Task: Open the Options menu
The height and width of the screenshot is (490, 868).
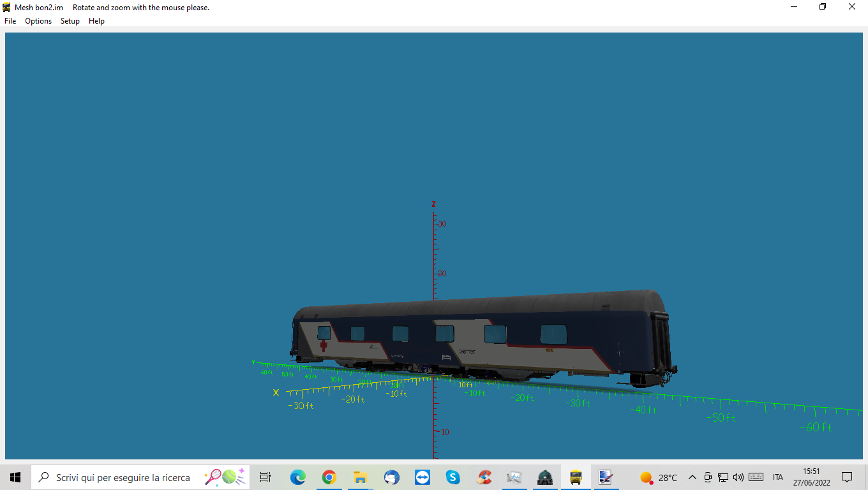Action: point(38,21)
